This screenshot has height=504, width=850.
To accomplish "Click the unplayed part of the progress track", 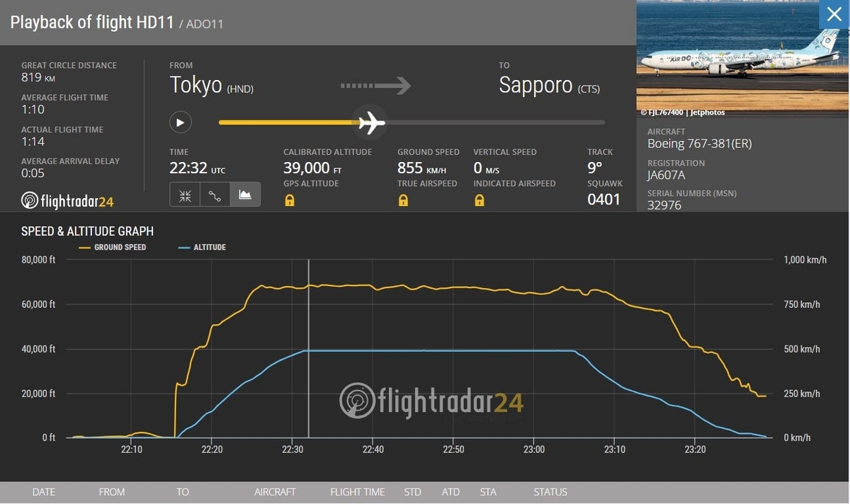I will pos(496,122).
